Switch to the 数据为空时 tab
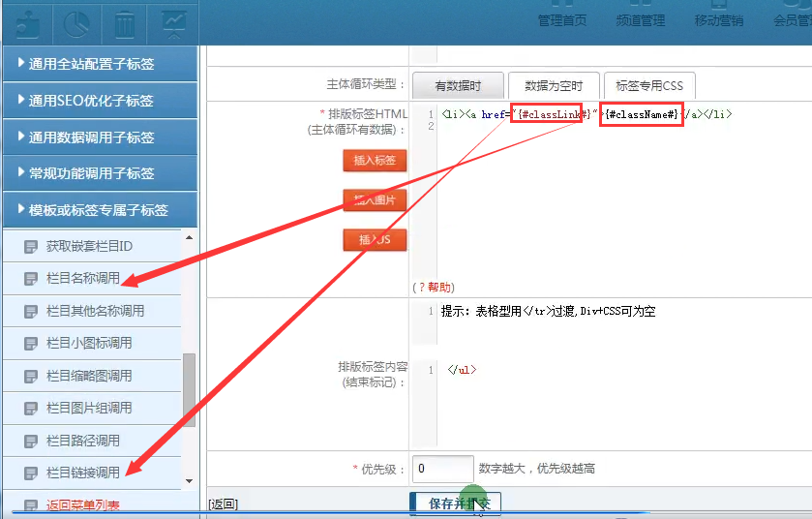The width and height of the screenshot is (812, 519). [x=547, y=85]
